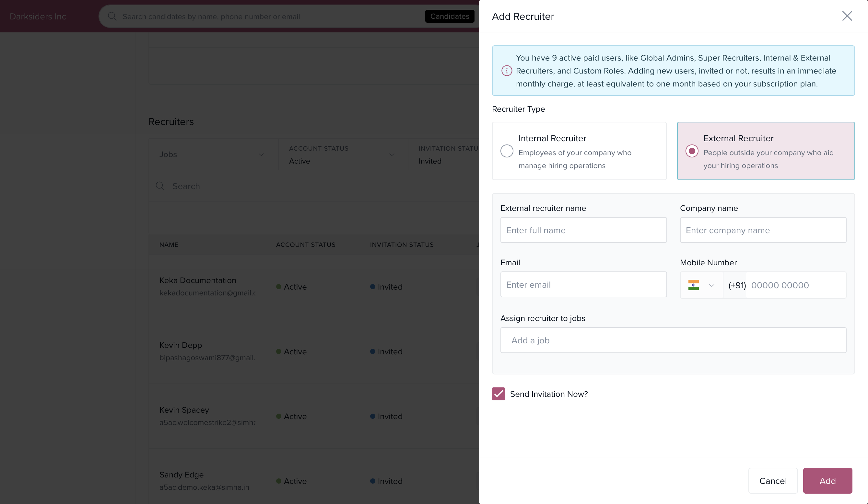Viewport: 868px width, 504px height.
Task: Select the External Recruiter radio button
Action: point(692,151)
